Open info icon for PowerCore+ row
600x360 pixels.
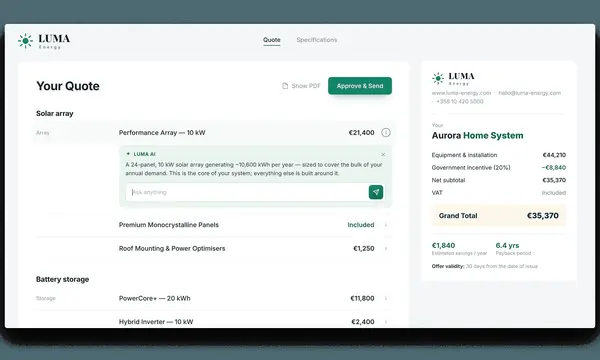386,298
